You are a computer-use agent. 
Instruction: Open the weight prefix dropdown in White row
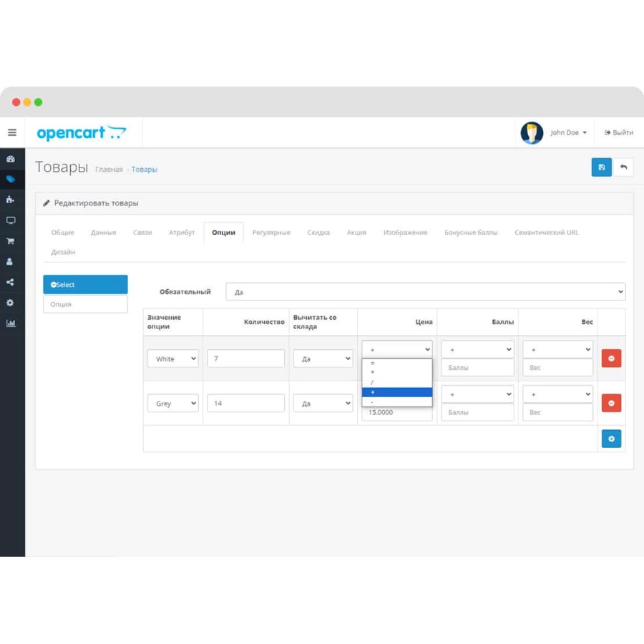[557, 349]
